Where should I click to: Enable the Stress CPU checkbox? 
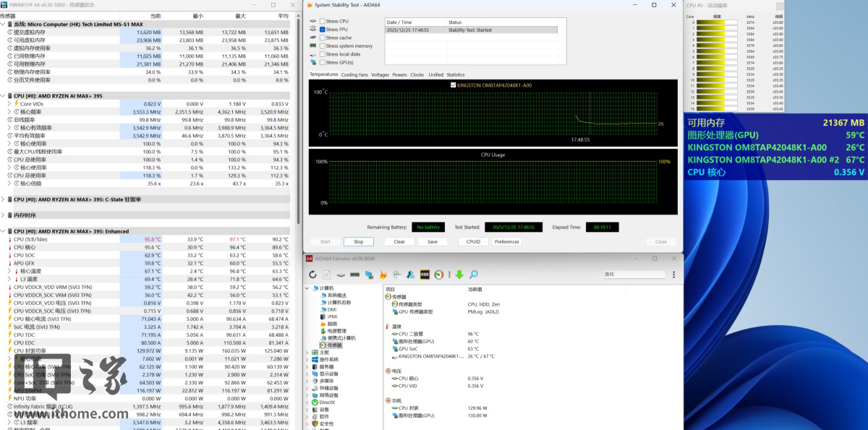tap(323, 22)
